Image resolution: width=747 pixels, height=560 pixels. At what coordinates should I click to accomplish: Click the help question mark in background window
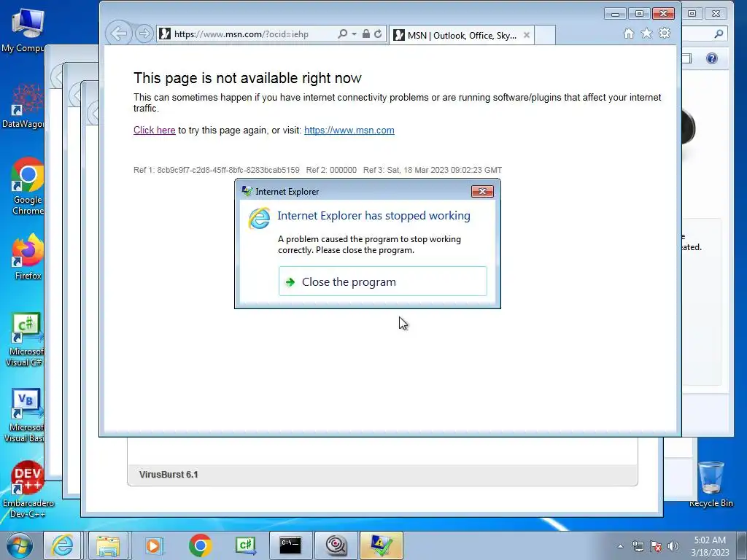coord(712,58)
